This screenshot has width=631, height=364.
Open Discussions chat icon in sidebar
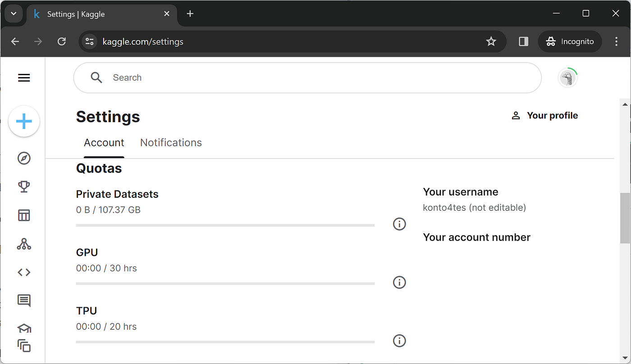coord(24,300)
